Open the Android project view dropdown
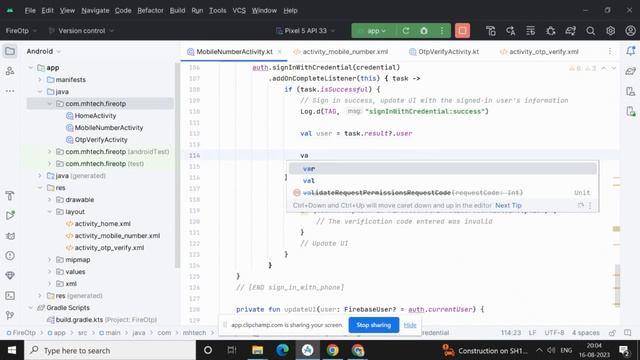Viewport: 640px width, 360px height. click(x=44, y=51)
